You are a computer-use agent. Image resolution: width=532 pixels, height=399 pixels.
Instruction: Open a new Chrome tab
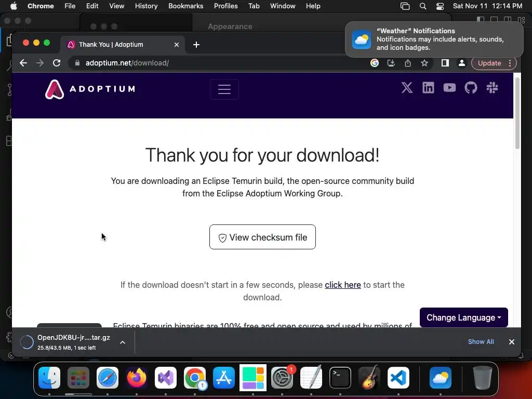tap(196, 45)
